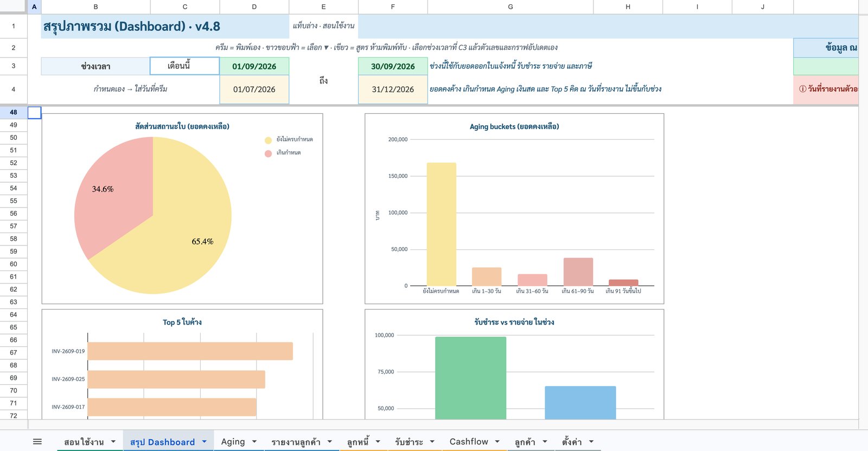Click the yellow ยังไม่ครบกำหนด legend dot

(x=268, y=140)
